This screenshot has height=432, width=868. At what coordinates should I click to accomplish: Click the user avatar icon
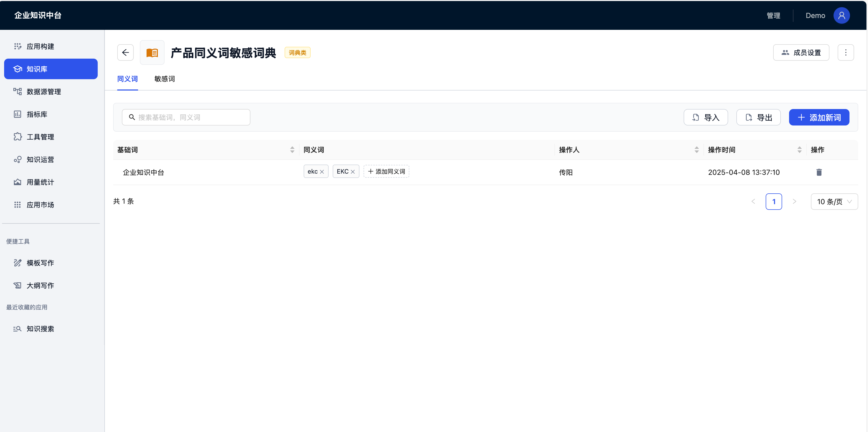click(x=841, y=15)
